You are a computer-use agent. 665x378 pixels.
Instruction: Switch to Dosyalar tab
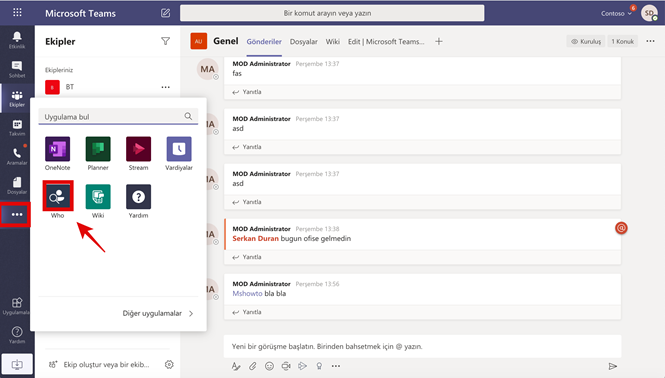pyautogui.click(x=304, y=42)
